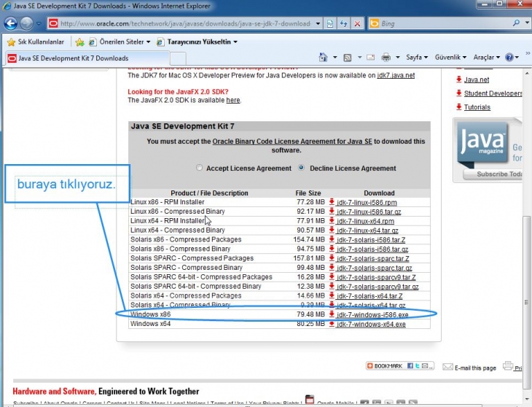
Task: Click the Home icon in the command bar
Action: coord(324,58)
